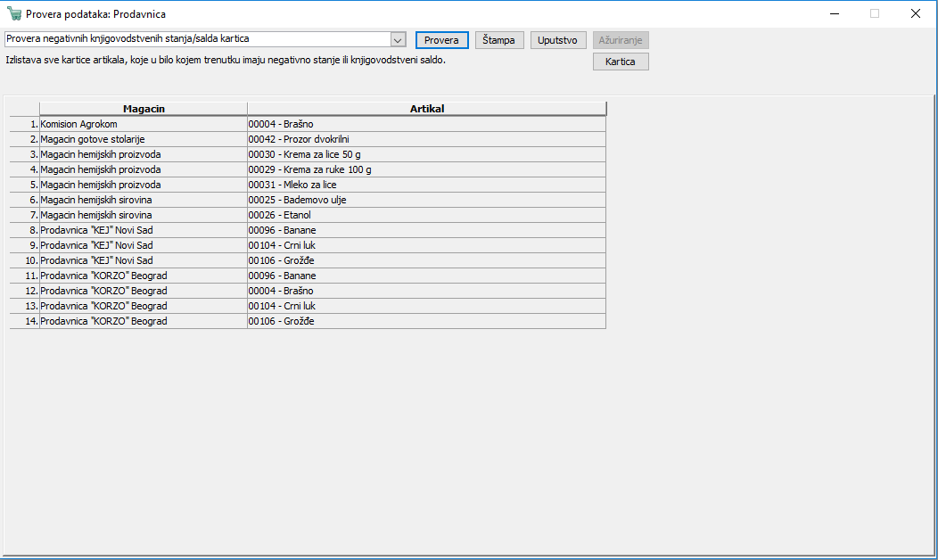The width and height of the screenshot is (938, 560).
Task: Click the shopping cart app icon in title bar
Action: pos(13,13)
